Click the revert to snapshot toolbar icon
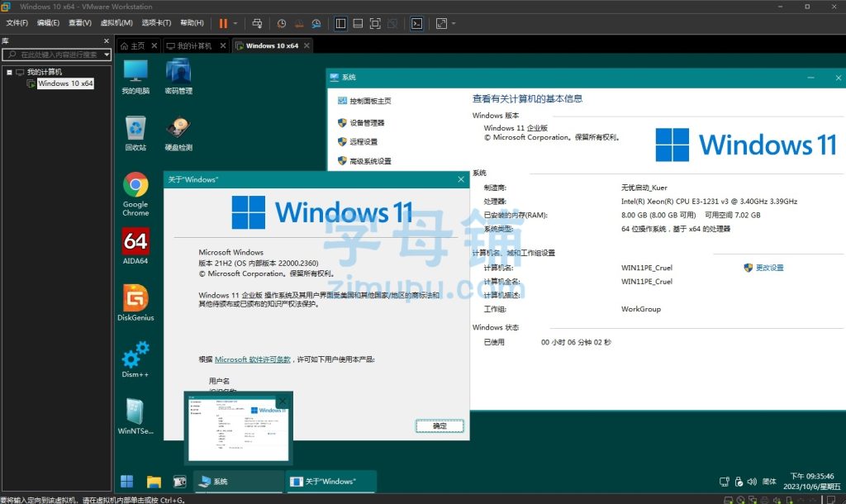846x504 pixels. (x=299, y=23)
